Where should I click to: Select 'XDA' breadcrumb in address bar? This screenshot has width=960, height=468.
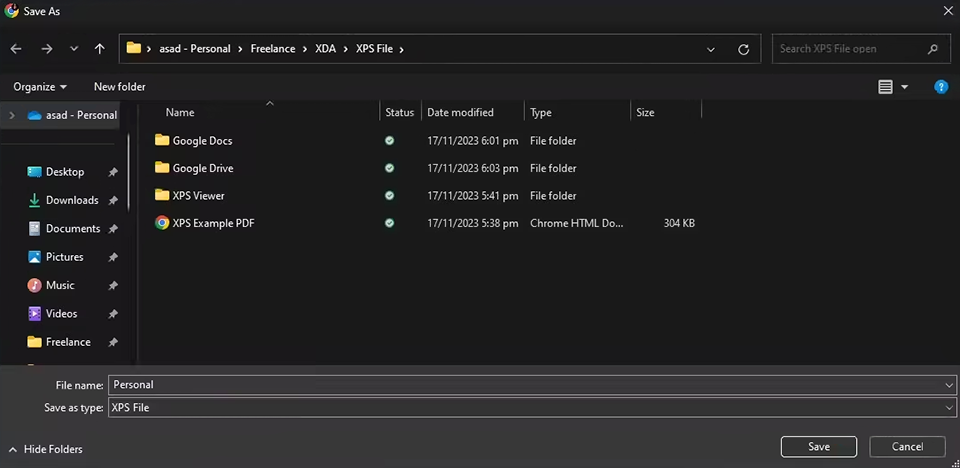[x=325, y=49]
